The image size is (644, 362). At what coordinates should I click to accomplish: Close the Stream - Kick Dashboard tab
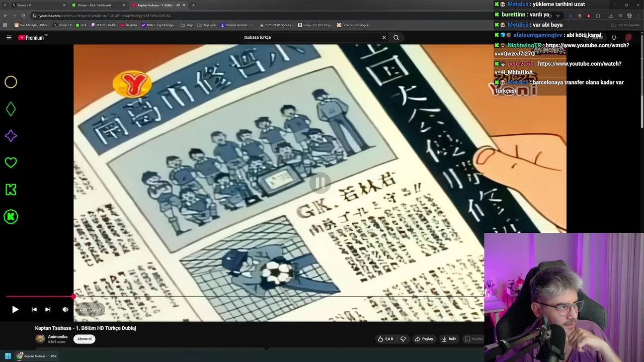[124, 5]
